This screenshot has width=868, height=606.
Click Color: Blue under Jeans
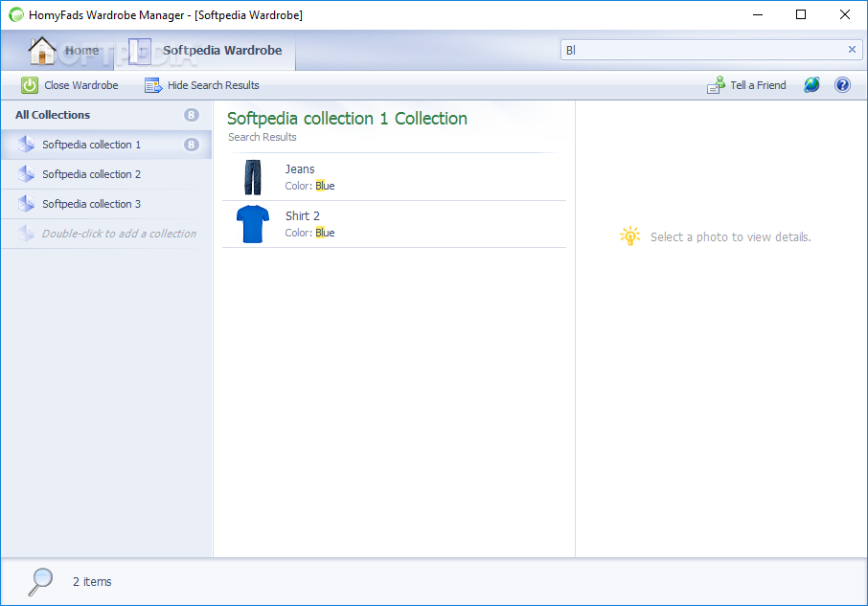[x=309, y=186]
